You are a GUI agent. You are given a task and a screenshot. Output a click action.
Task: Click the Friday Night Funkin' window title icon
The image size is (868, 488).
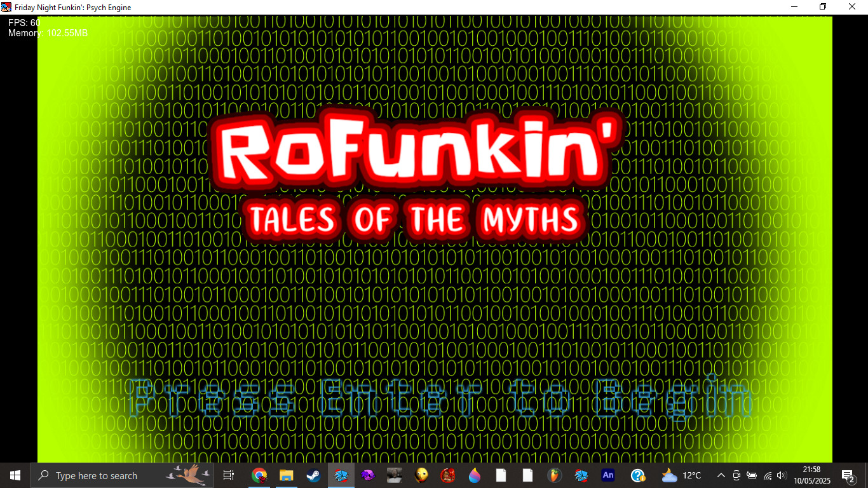click(6, 7)
